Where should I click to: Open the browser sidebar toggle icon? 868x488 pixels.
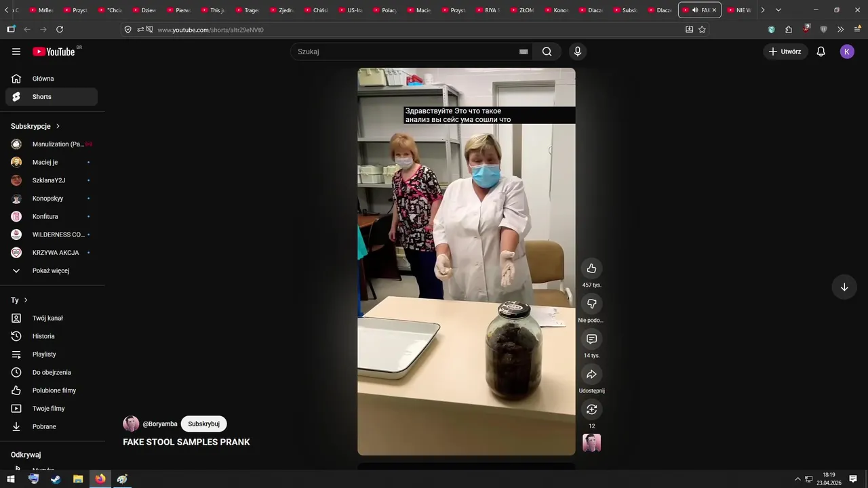(x=11, y=29)
